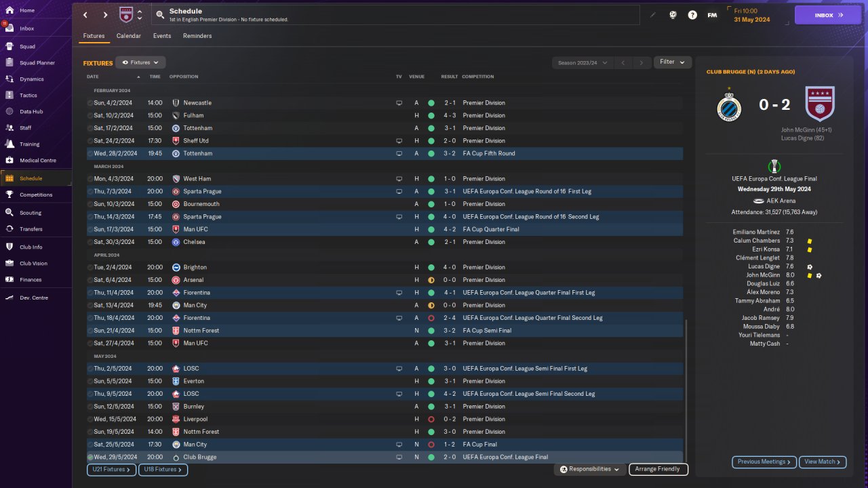Go to next season with right chevron

642,63
